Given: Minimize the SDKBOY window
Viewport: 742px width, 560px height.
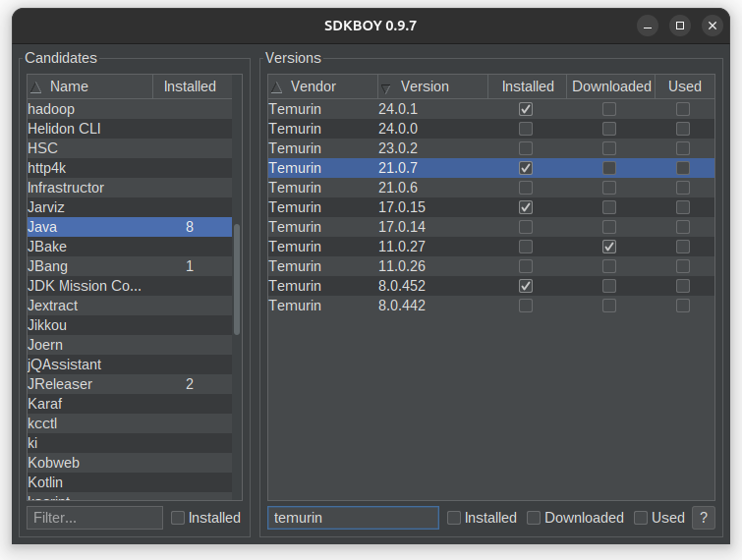Looking at the screenshot, I should 647,26.
